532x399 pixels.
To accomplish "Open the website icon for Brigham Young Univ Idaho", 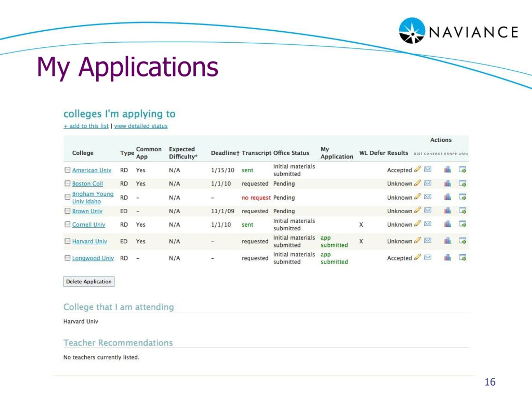I will 463,197.
